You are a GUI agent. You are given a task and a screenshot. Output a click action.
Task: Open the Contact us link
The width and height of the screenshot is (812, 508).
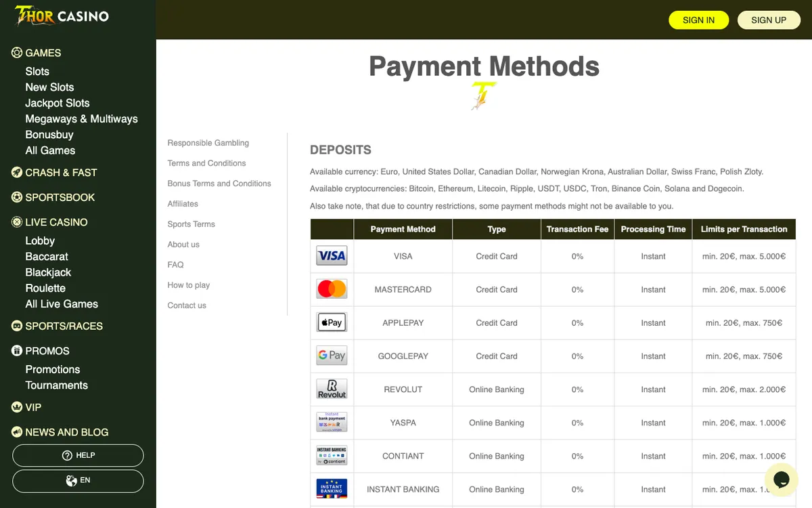pyautogui.click(x=187, y=305)
